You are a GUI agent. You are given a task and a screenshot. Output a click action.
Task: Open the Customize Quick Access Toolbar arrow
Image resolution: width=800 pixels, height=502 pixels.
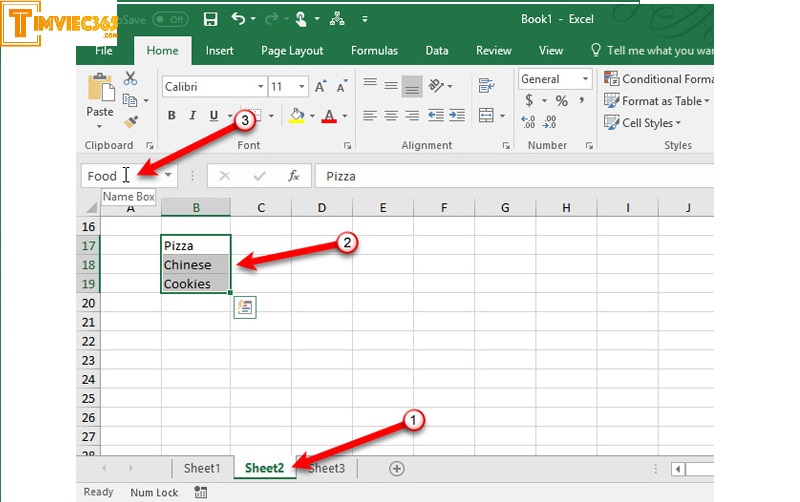pyautogui.click(x=365, y=19)
